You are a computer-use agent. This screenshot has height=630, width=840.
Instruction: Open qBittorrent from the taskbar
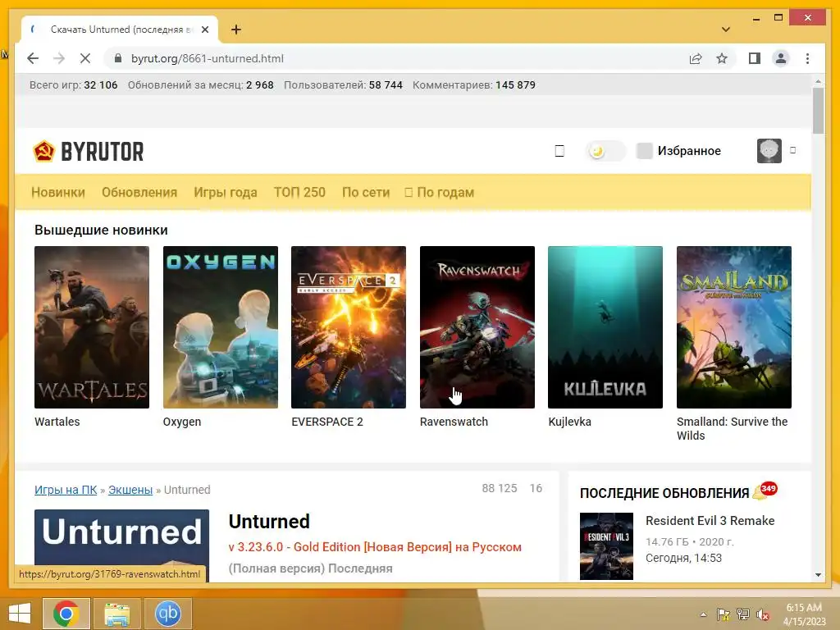pos(167,614)
